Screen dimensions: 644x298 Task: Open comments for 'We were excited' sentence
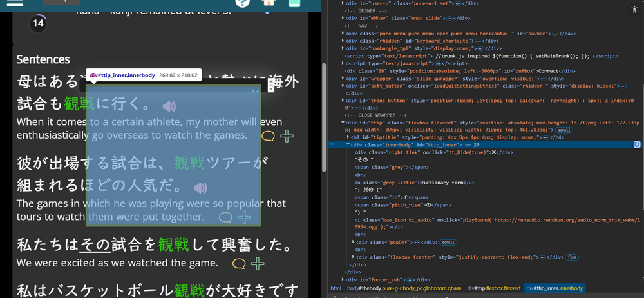point(239,263)
